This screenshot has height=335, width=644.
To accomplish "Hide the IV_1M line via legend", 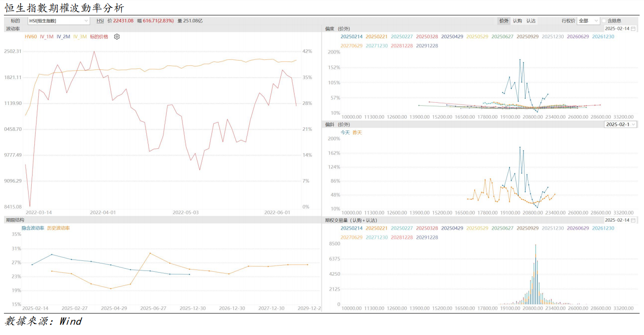I will 47,37.
